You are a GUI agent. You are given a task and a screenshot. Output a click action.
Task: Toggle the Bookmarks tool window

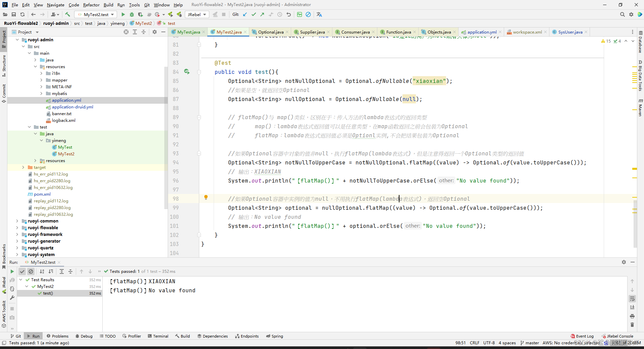[4, 256]
